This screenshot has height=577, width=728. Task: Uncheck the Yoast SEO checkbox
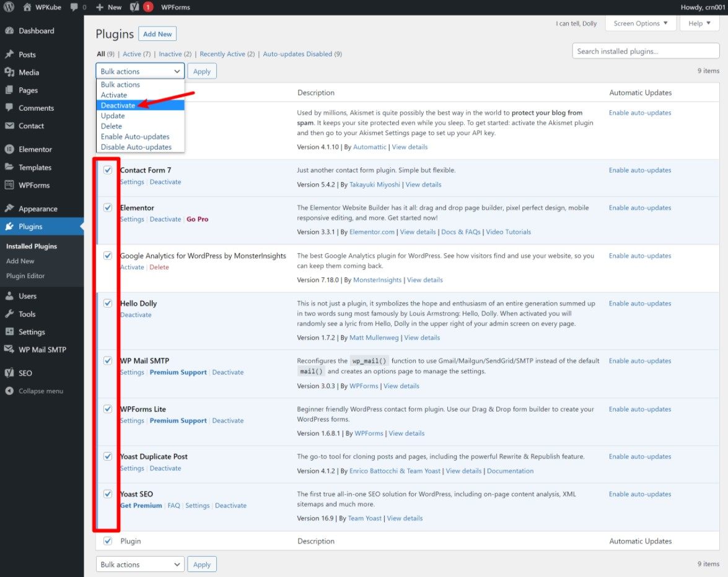coord(108,494)
